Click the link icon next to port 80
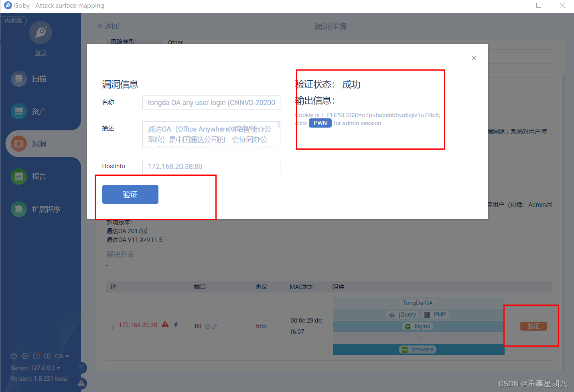Screen dimensions: 574x392 (x=215, y=327)
